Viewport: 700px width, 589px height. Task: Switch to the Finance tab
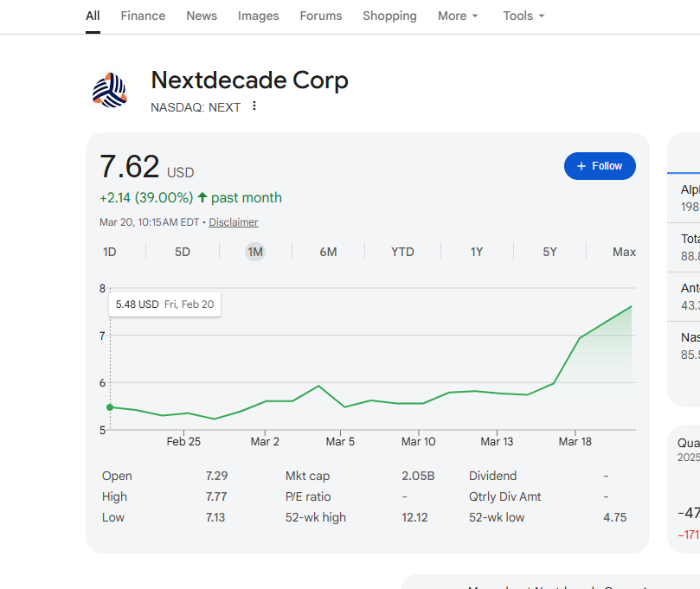coord(143,16)
